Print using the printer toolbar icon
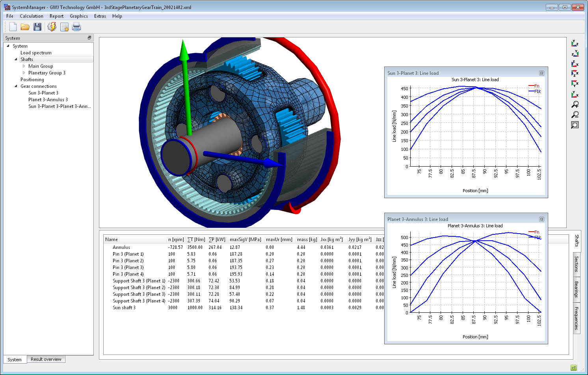The height and width of the screenshot is (375, 588). [76, 27]
